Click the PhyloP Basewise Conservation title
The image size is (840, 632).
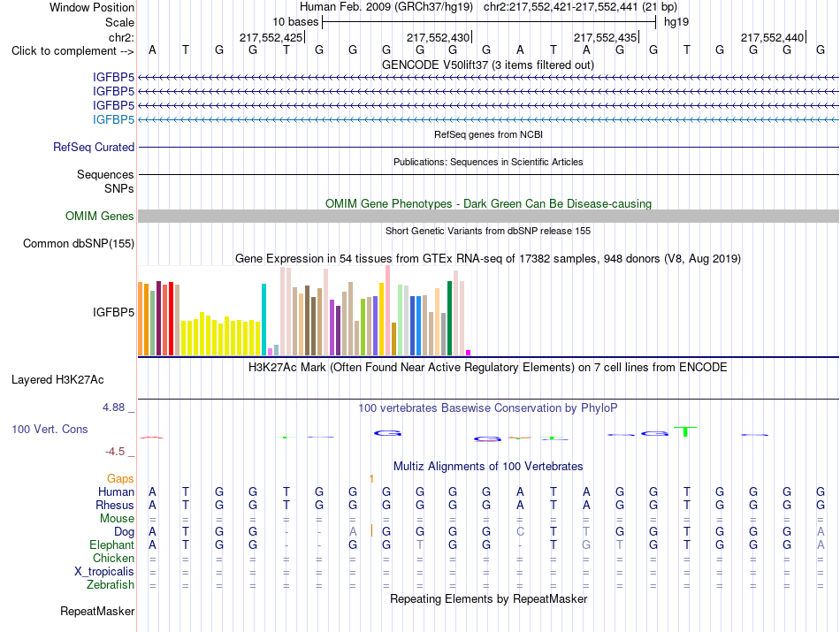click(488, 408)
